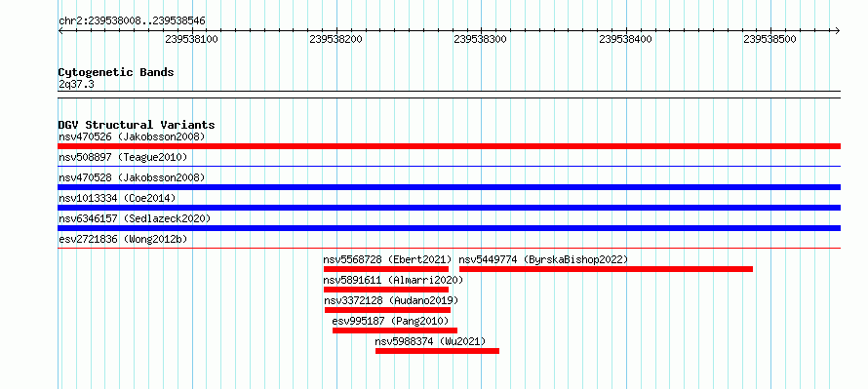
Task: Open the nsv470526 (Jakobsson2008) label
Action: pos(132,136)
